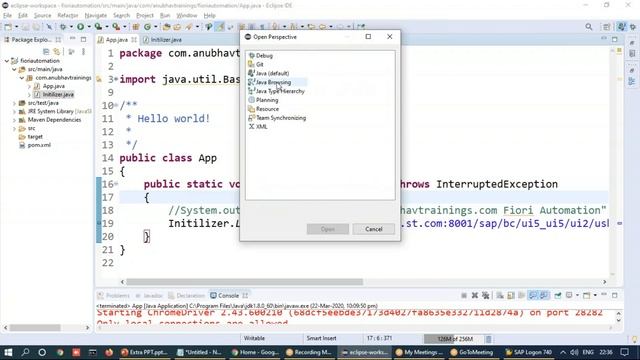Image resolution: width=640 pixels, height=360 pixels.
Task: Expand App.java in Package Explorer
Action: point(29,86)
